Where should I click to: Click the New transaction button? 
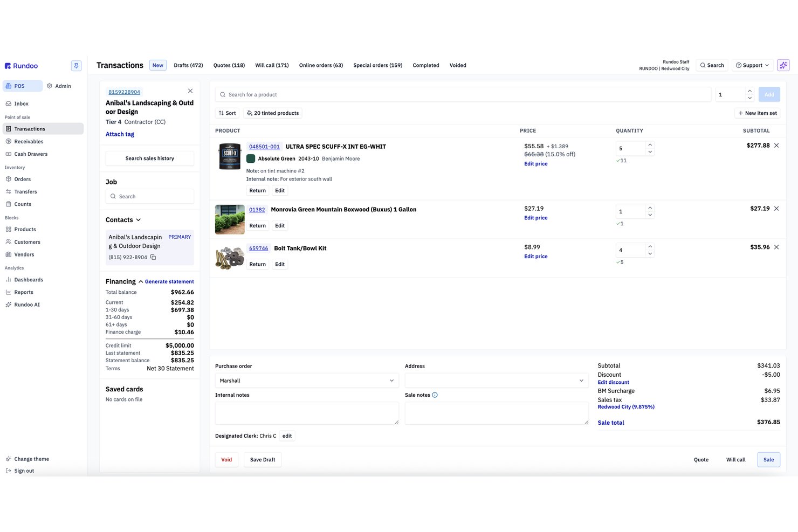click(158, 65)
